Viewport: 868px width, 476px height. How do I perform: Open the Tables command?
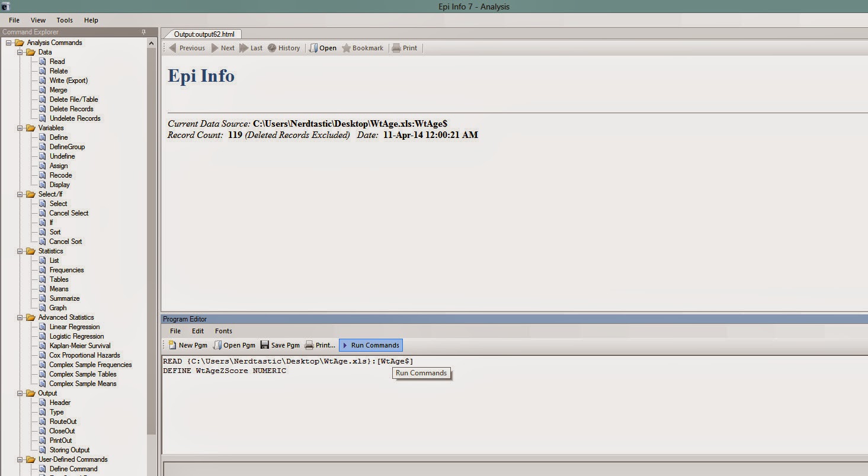pos(59,279)
